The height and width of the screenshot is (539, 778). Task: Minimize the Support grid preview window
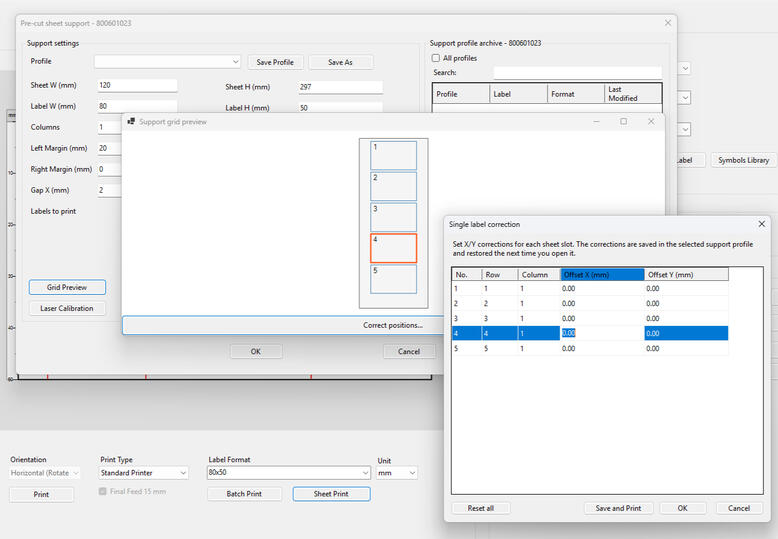(x=596, y=122)
